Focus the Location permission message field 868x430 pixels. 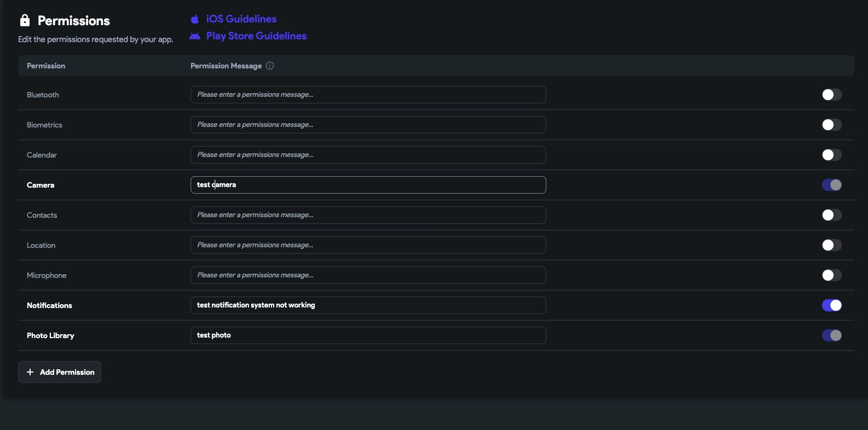368,245
